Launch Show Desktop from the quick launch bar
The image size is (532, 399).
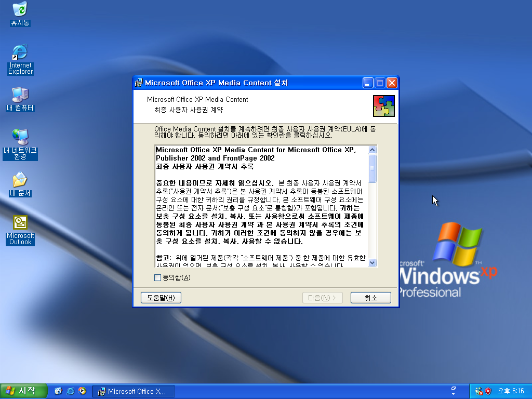58,391
